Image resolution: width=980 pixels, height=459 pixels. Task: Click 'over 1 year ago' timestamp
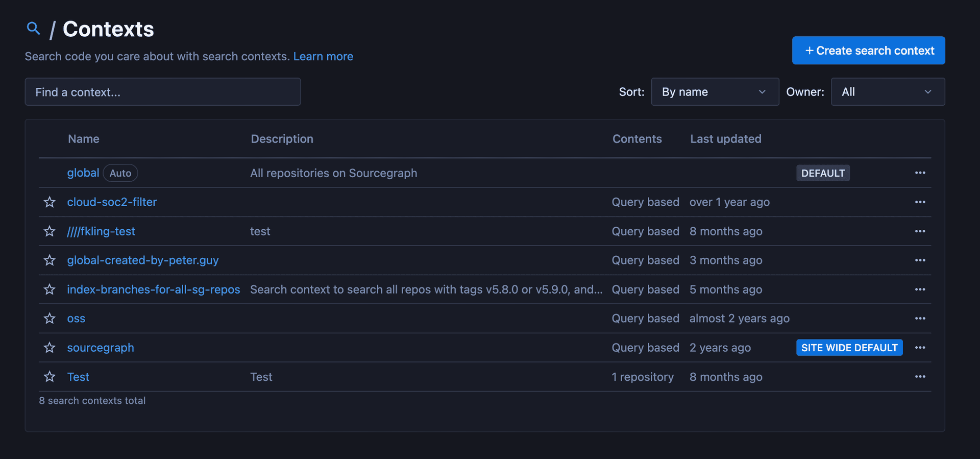click(729, 202)
